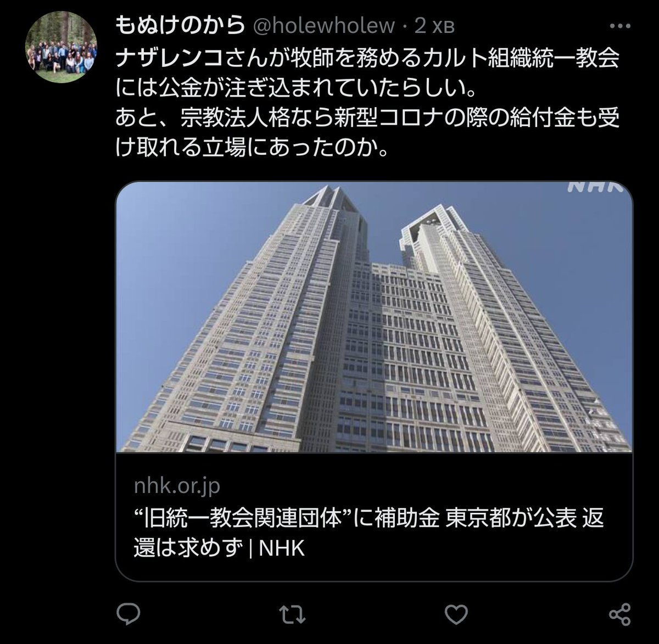Click the 還は求めず | NHK headline second line

[x=219, y=548]
